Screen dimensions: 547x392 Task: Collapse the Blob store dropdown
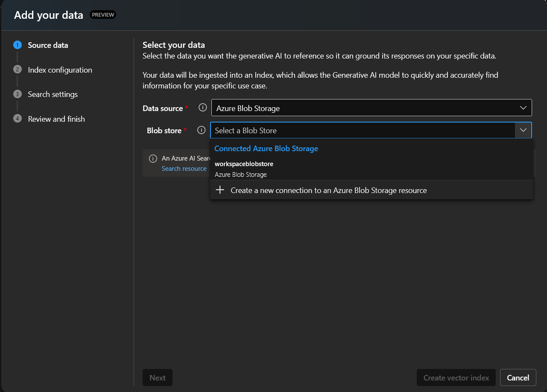point(523,130)
